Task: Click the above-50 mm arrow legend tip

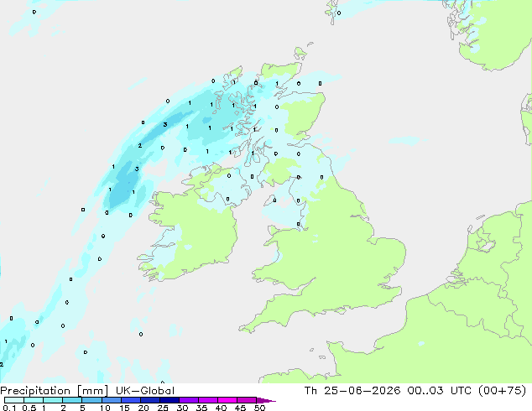Action: tap(266, 400)
